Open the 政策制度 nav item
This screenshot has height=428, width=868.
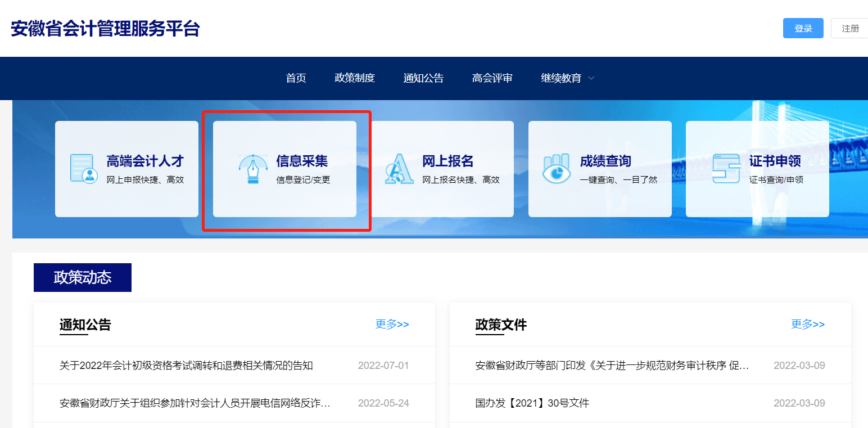tap(355, 78)
